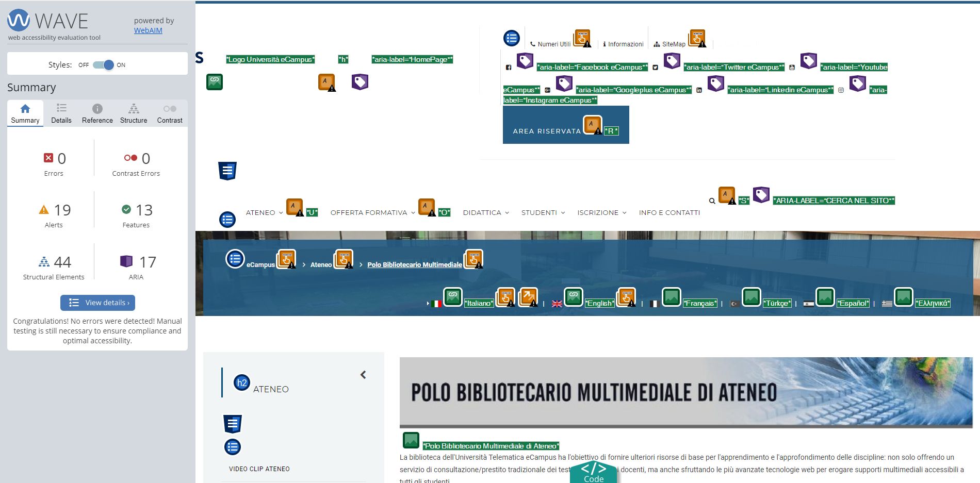Click the AREA RISERVATA button
This screenshot has height=483, width=980.
566,125
